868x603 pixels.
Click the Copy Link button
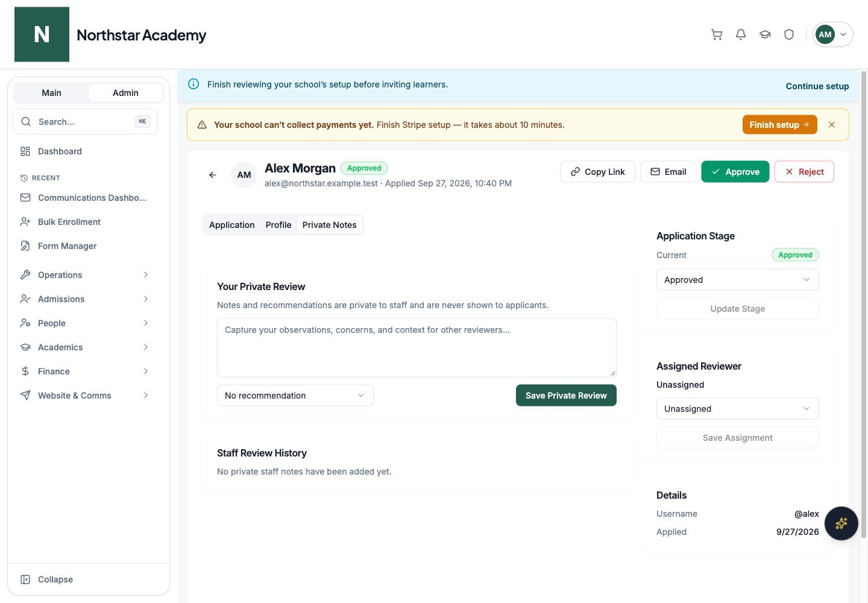[x=597, y=172]
